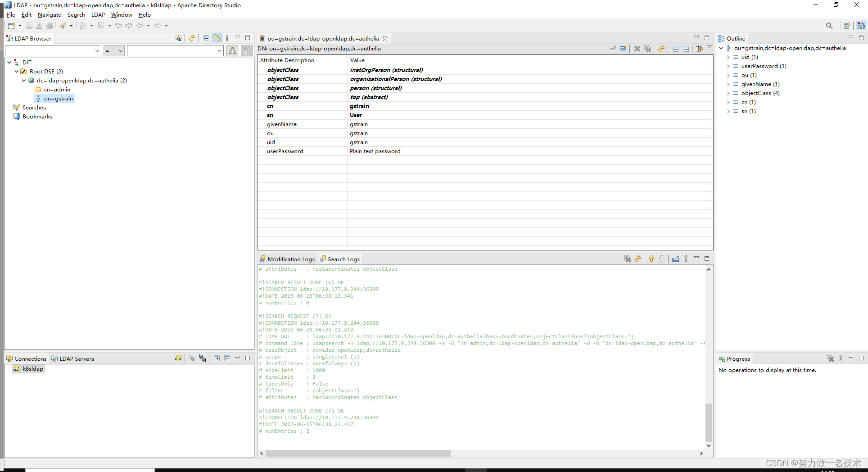The image size is (868, 472).
Task: Click the Print toolbar icon
Action: (x=39, y=26)
